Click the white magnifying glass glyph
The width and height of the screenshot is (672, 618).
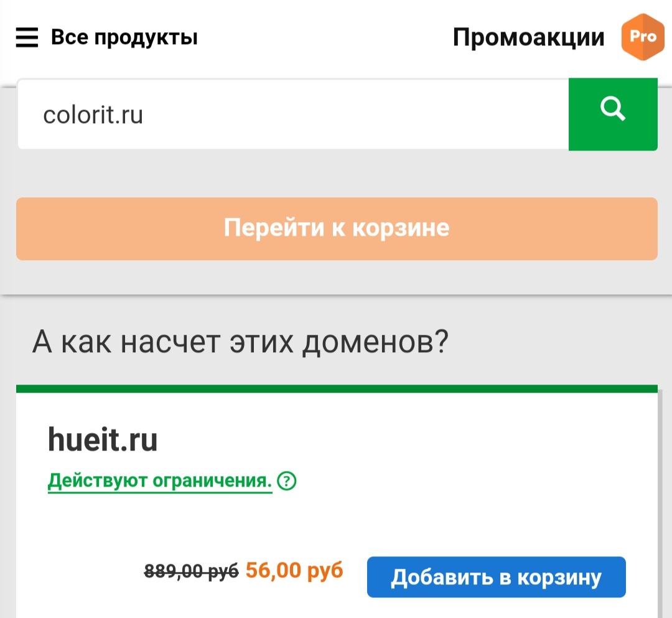click(x=612, y=110)
